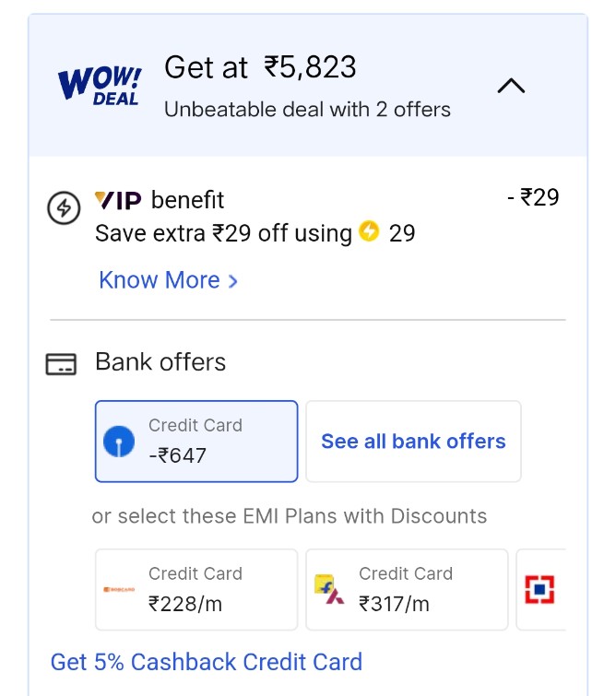Image resolution: width=616 pixels, height=696 pixels.
Task: Select the SBI Credit Card -₹647 offer
Action: [196, 442]
